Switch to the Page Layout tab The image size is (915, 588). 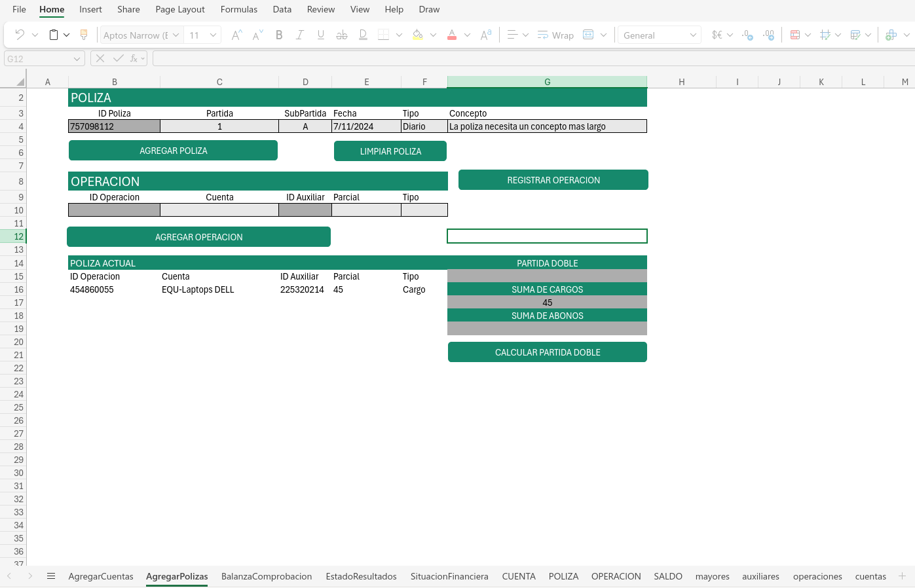(180, 9)
